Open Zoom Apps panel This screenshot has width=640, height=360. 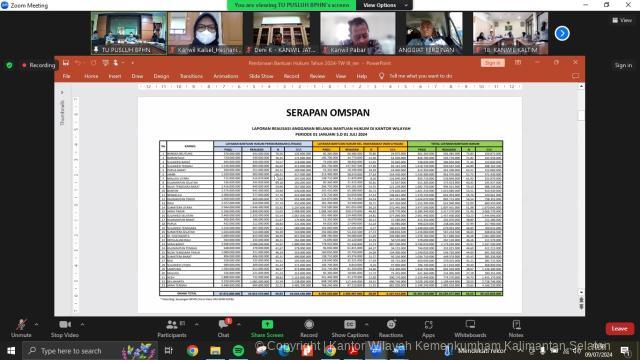(x=428, y=328)
